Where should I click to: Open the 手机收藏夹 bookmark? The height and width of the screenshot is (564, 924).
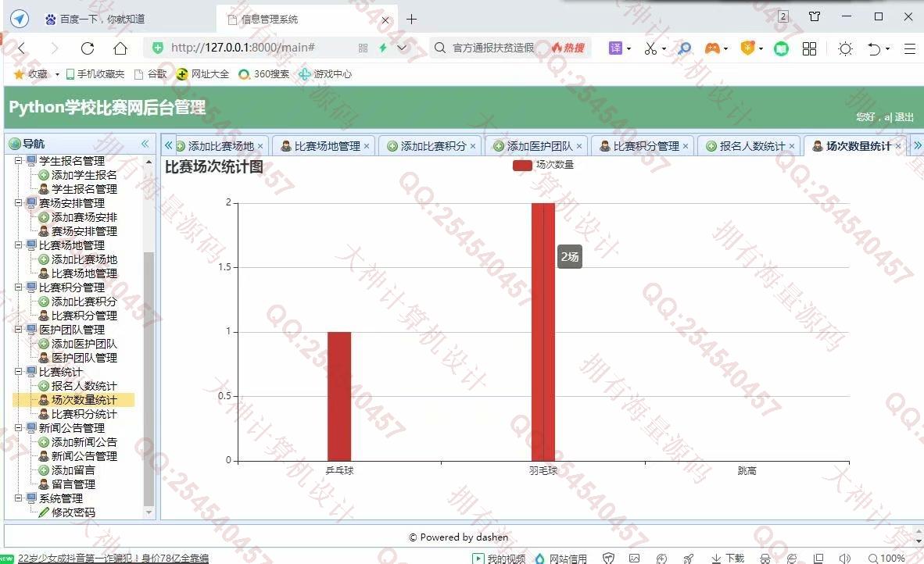click(95, 73)
